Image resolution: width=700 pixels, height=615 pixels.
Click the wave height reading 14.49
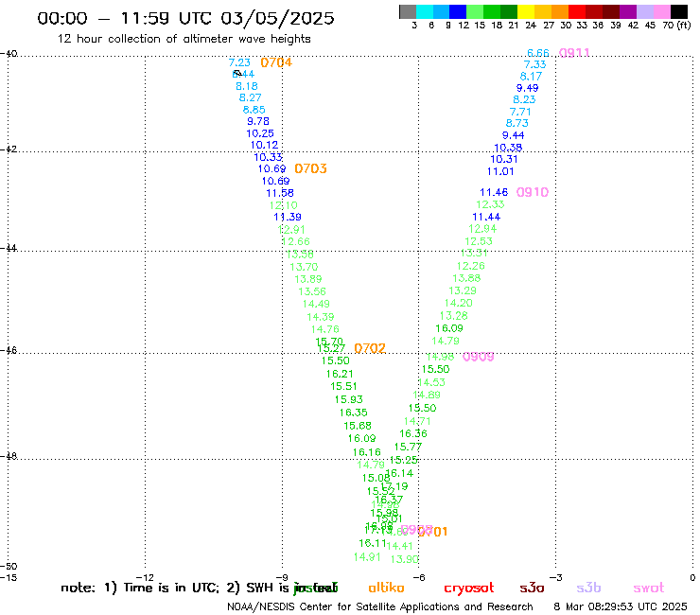(x=316, y=304)
